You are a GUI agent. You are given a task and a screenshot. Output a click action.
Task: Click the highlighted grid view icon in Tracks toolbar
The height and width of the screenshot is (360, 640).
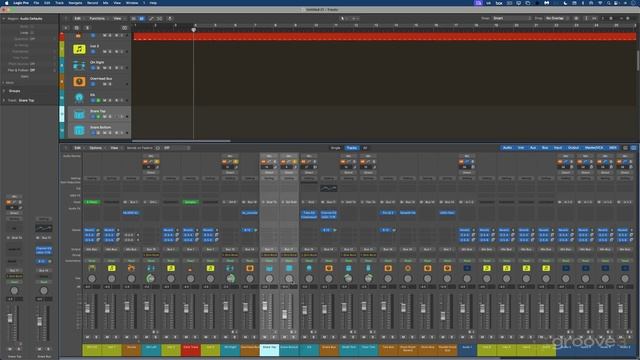point(142,18)
